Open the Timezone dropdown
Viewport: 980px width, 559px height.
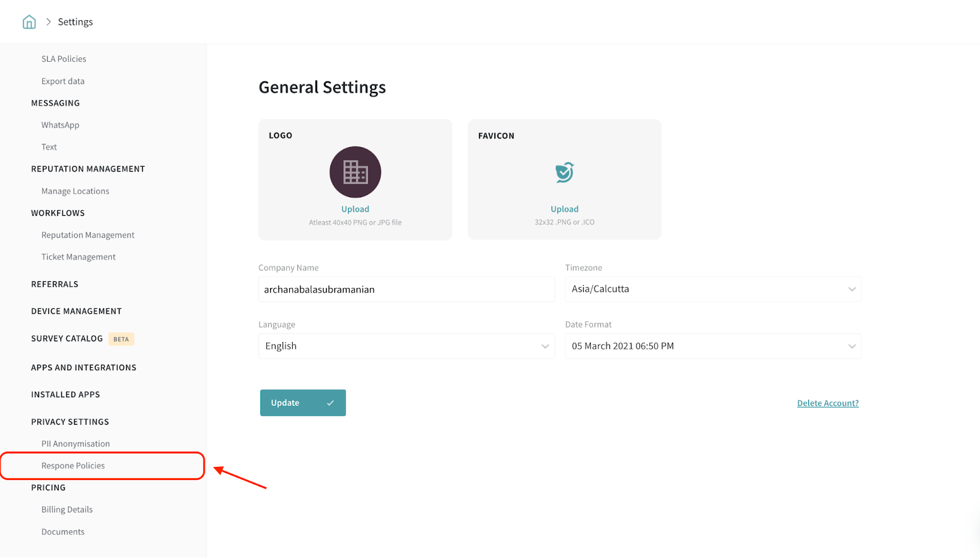[712, 289]
